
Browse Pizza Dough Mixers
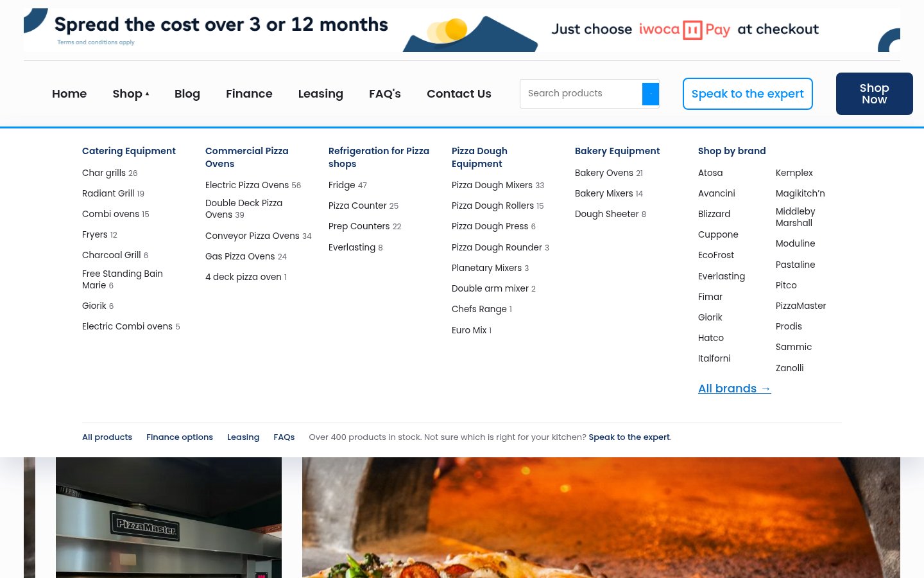497,185
